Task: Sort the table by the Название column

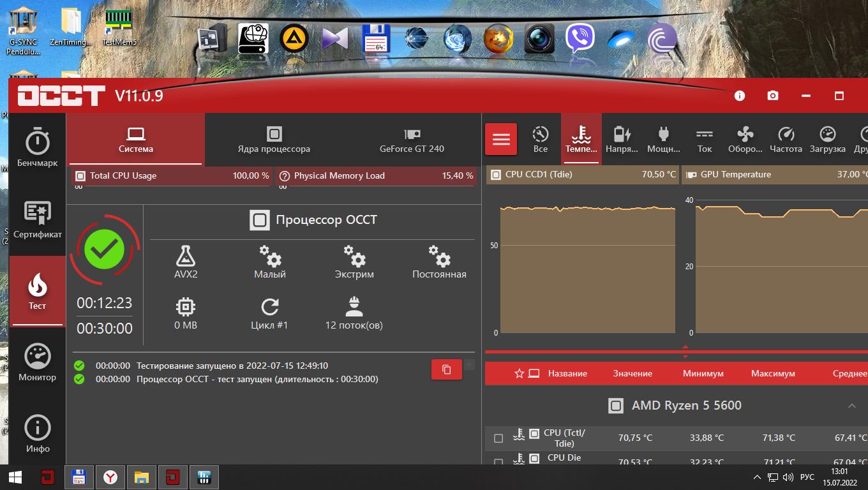Action: (567, 373)
